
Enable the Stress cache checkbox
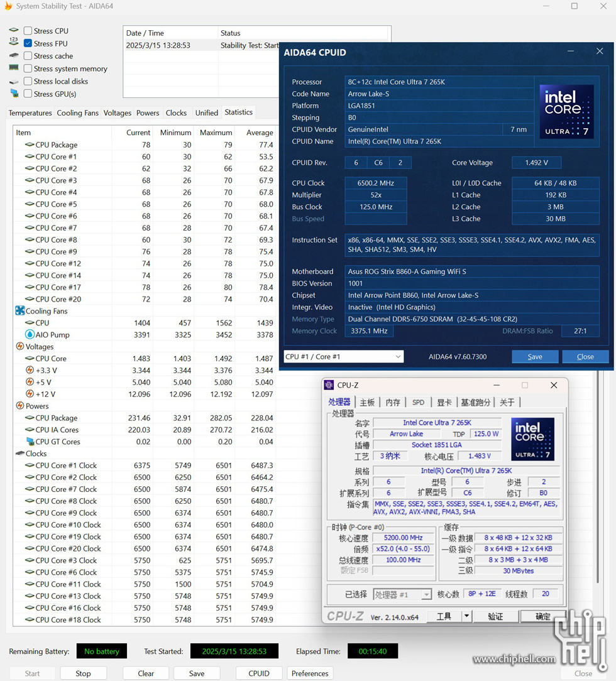28,56
